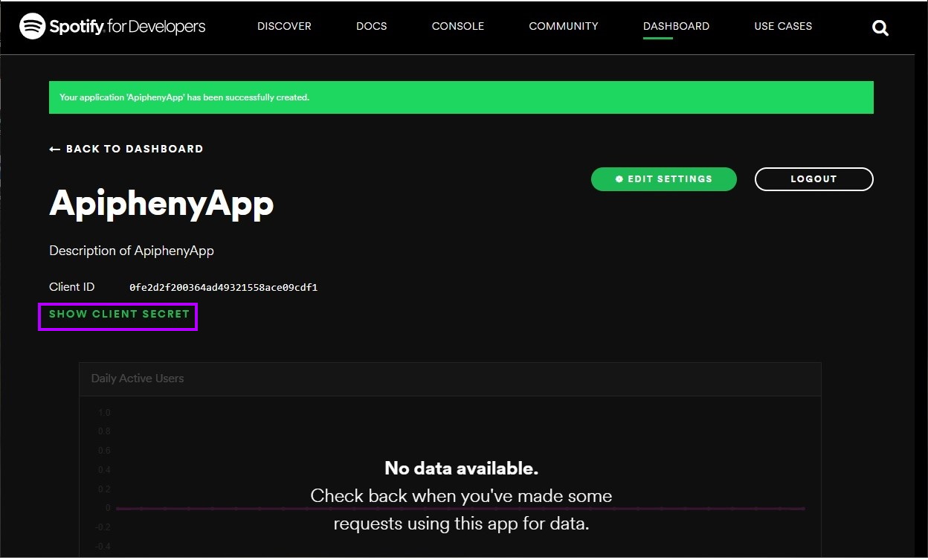The image size is (928, 560).
Task: Select the Dashboard menu item
Action: pos(676,26)
